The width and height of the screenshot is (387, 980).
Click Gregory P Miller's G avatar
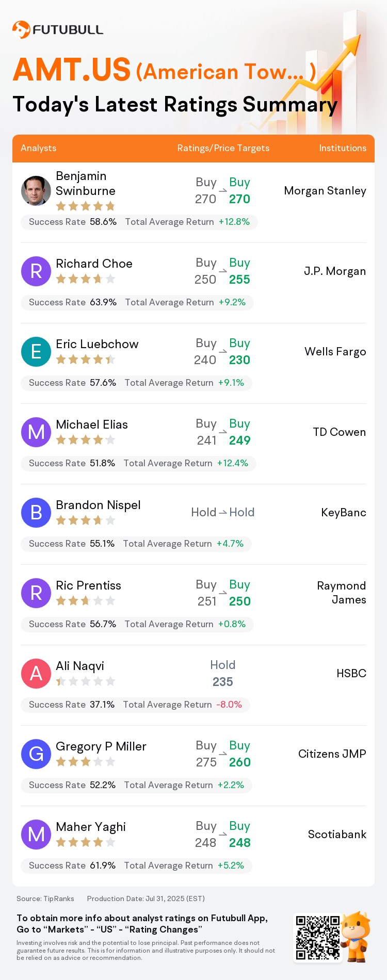(x=36, y=754)
